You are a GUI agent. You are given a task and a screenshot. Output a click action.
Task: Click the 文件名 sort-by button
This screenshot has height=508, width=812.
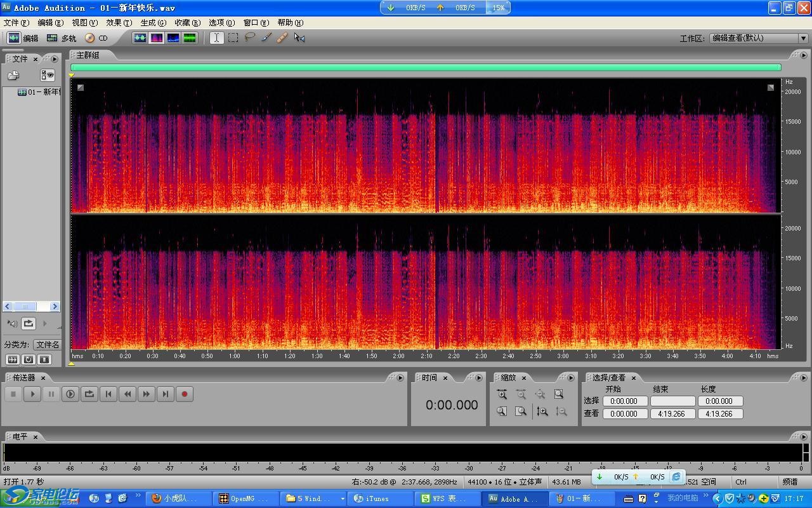48,345
